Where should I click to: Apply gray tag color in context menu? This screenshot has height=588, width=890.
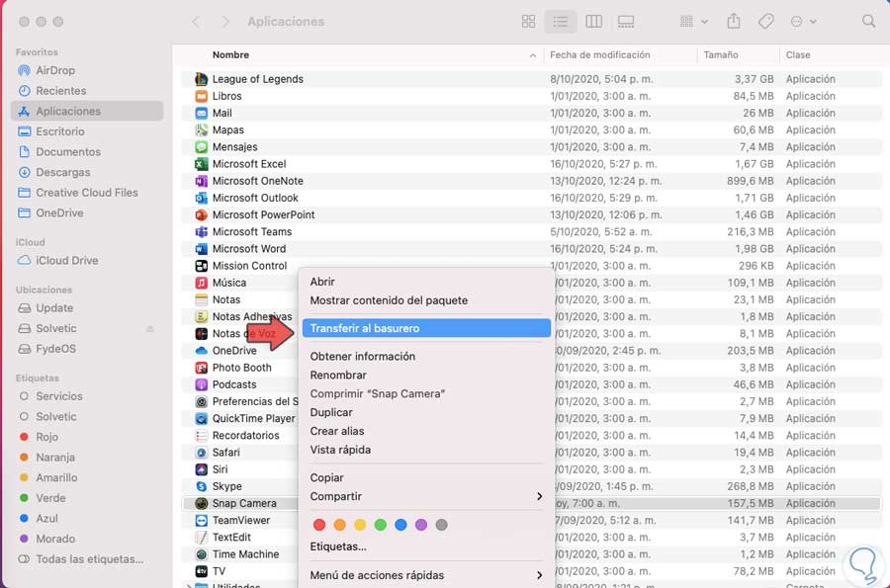pos(442,525)
